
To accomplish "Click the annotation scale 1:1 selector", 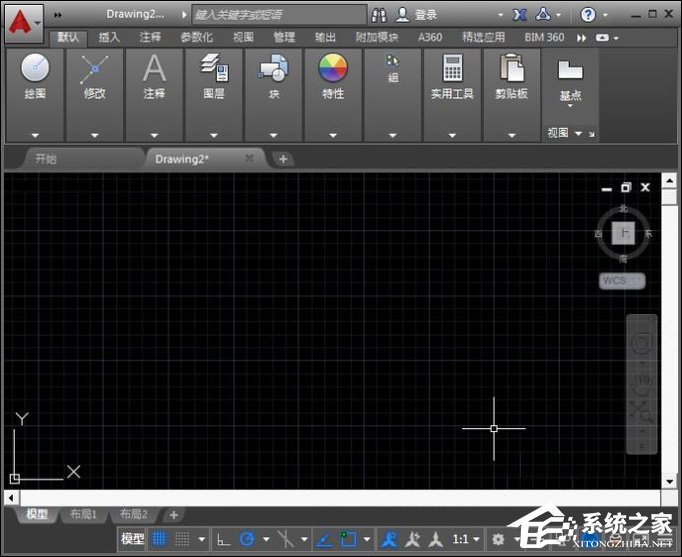I will click(x=465, y=540).
